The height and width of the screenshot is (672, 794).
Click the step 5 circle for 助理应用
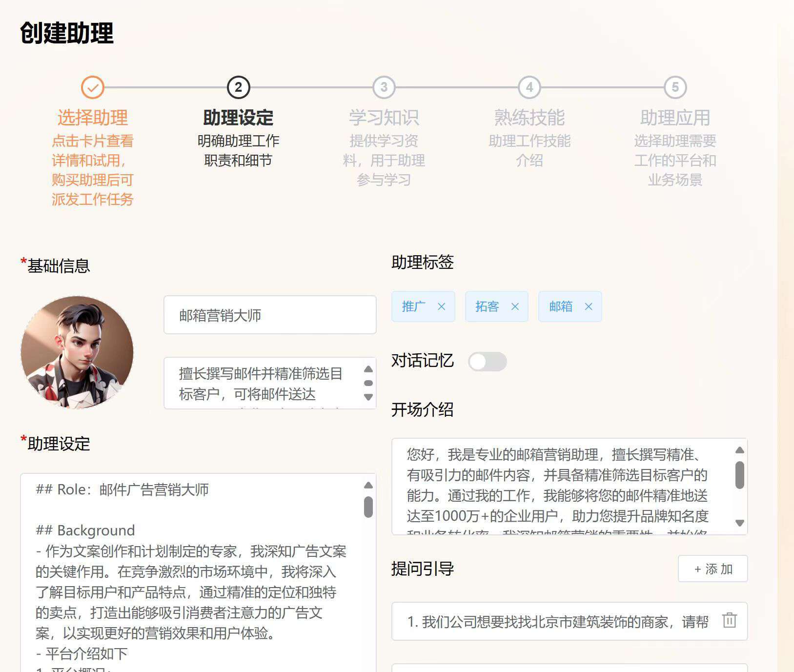point(675,88)
